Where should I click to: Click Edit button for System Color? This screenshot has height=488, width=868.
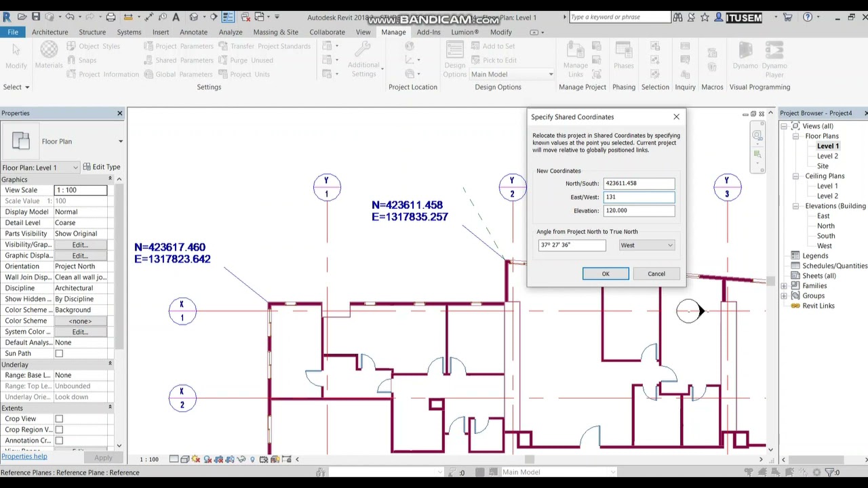pyautogui.click(x=80, y=332)
